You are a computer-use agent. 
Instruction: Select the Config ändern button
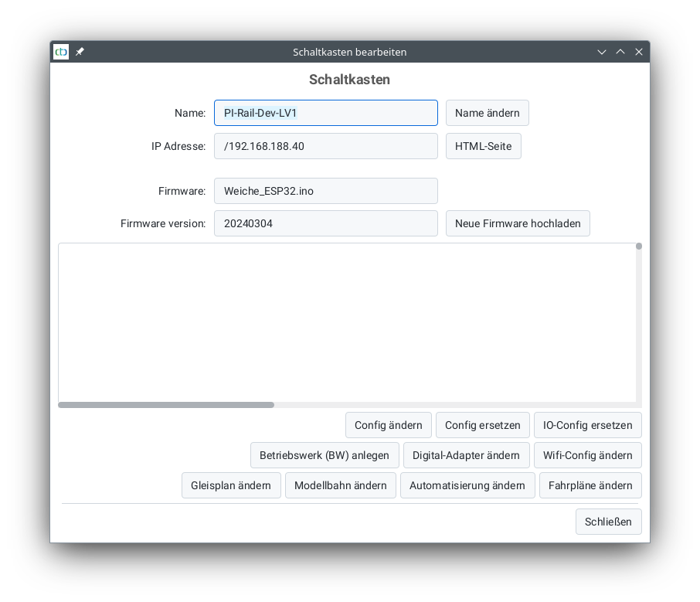[388, 425]
